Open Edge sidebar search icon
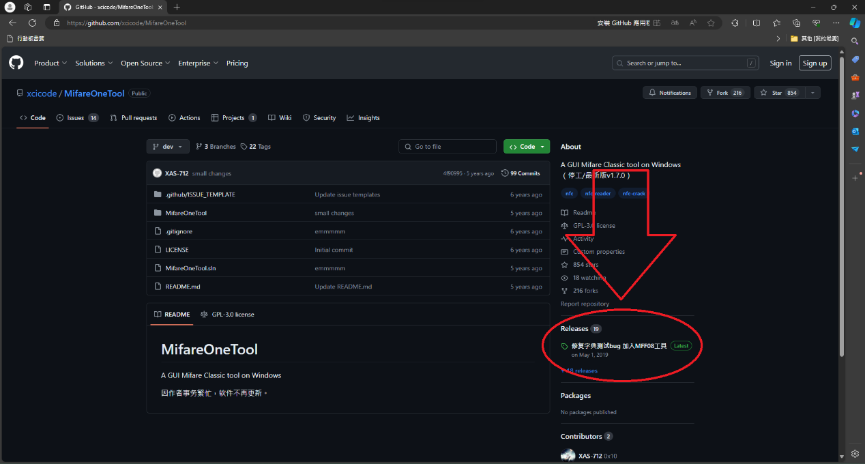 855,41
